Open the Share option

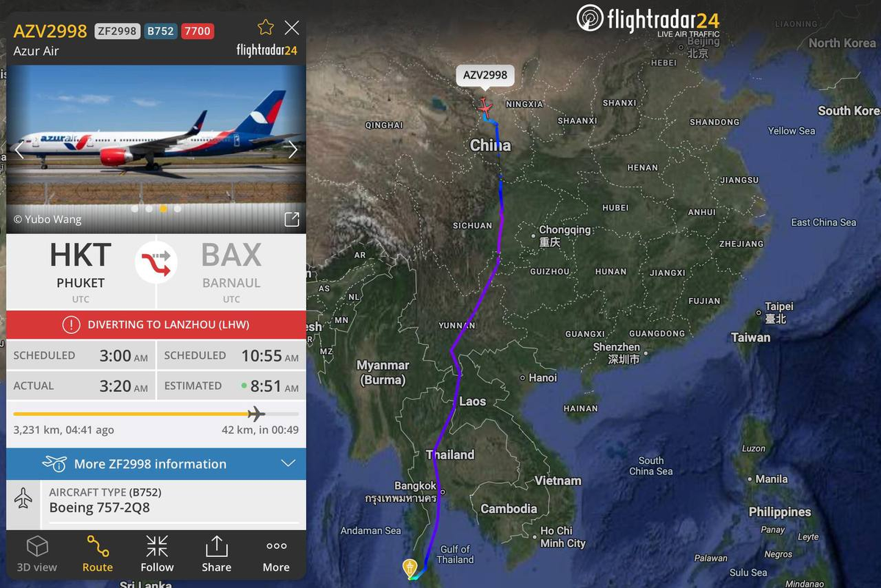tap(217, 553)
